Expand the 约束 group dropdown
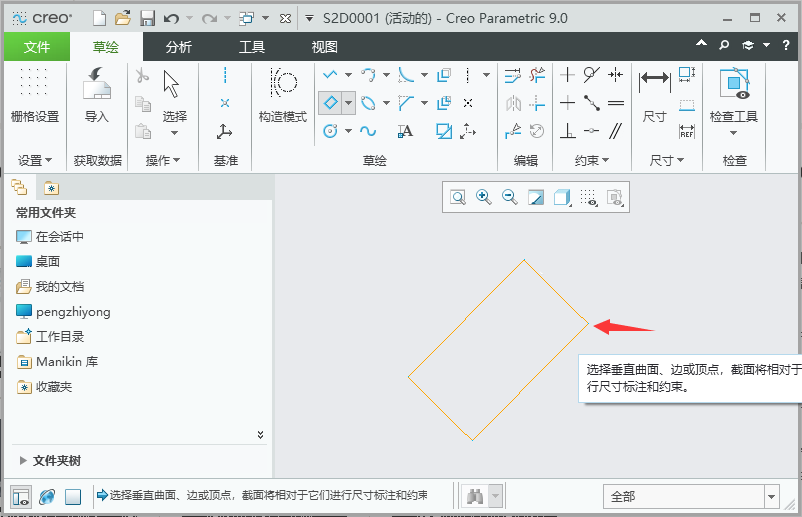 [x=592, y=161]
